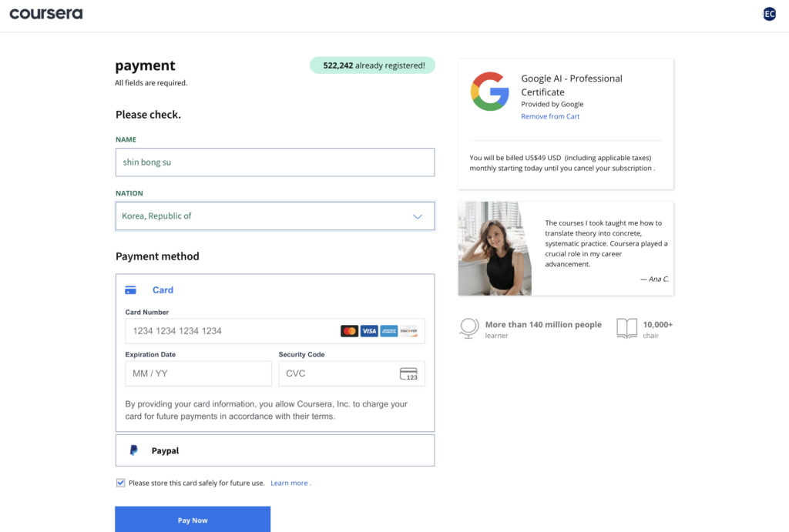Click the payment heading
Image resolution: width=789 pixels, height=532 pixels.
click(x=145, y=65)
